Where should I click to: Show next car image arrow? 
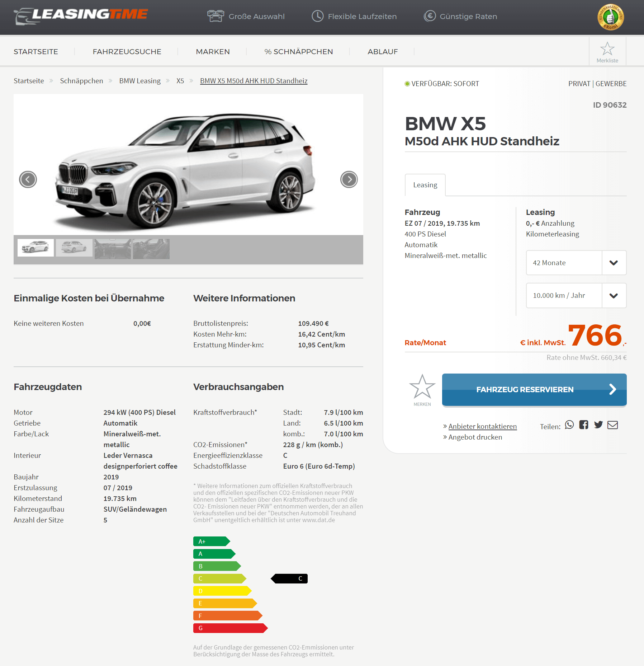click(349, 179)
